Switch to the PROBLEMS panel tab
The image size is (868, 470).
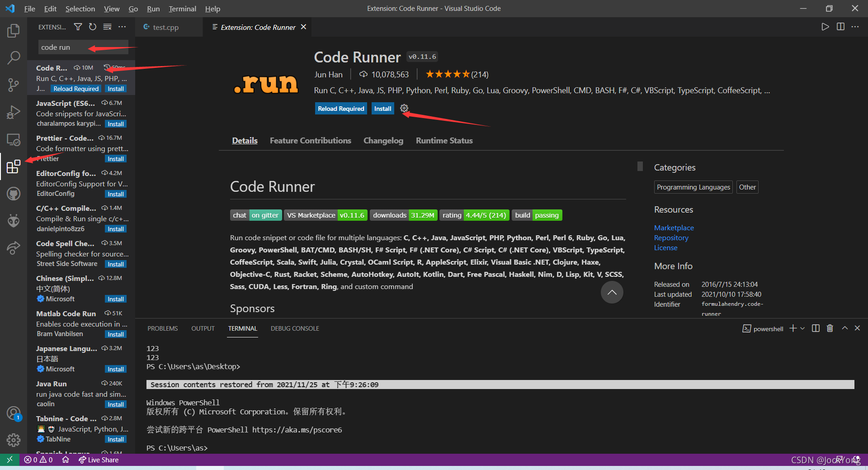(x=163, y=328)
